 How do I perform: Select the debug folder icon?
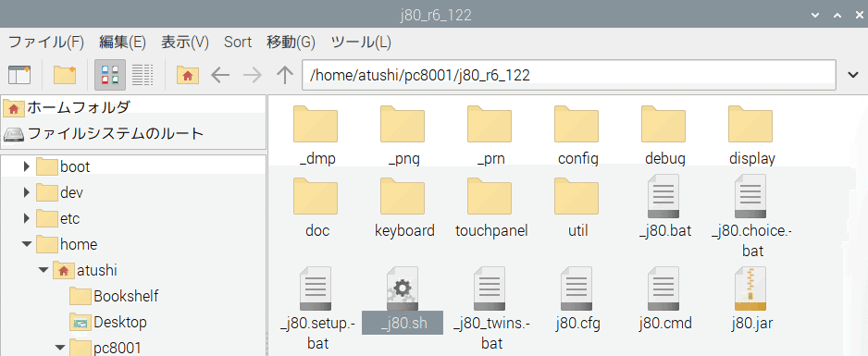(663, 125)
